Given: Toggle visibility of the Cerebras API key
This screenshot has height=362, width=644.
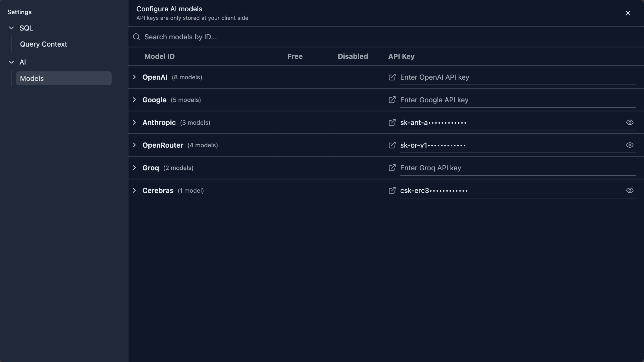Looking at the screenshot, I should [x=630, y=190].
